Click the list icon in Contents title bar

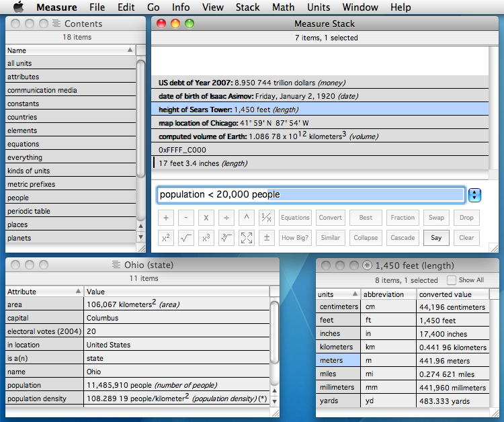coord(56,23)
